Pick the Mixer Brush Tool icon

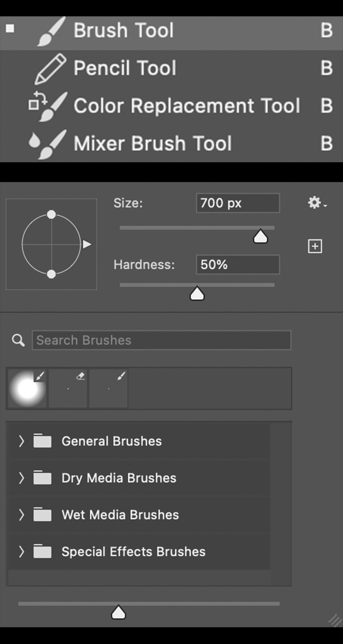pos(48,144)
